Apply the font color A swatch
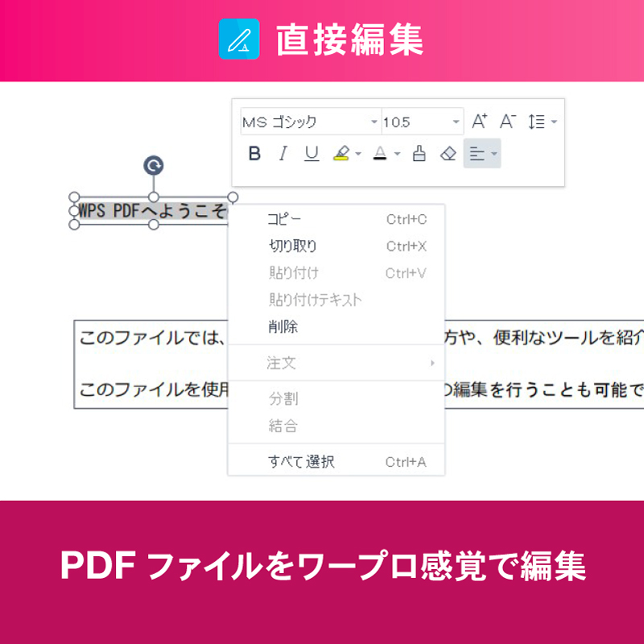The width and height of the screenshot is (644, 644). click(x=381, y=153)
